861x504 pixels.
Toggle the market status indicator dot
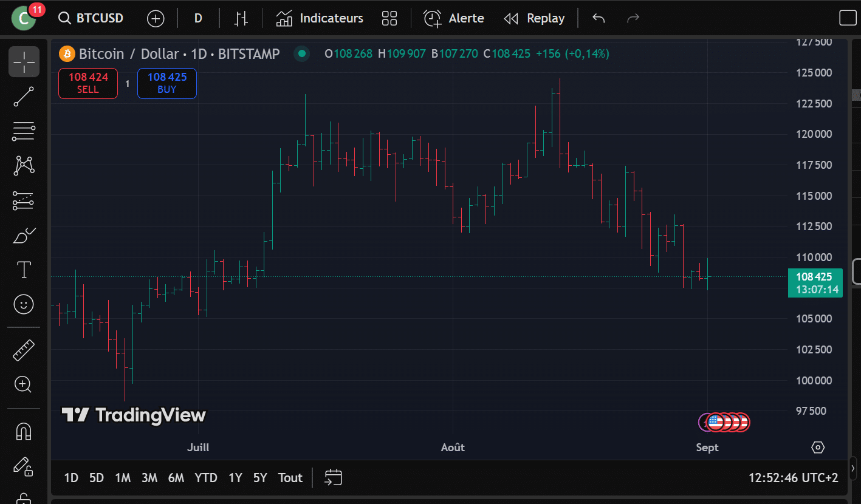coord(301,54)
